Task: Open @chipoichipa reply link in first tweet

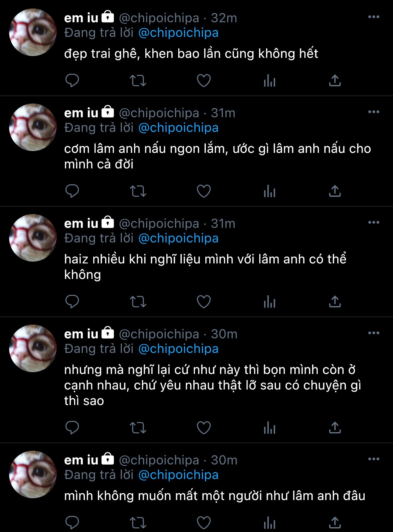Action: (179, 33)
